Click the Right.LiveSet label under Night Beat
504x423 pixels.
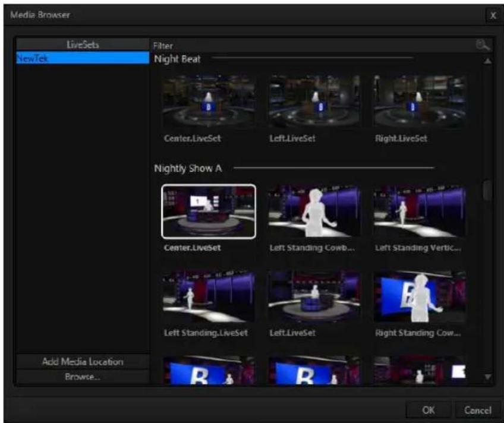click(x=401, y=138)
